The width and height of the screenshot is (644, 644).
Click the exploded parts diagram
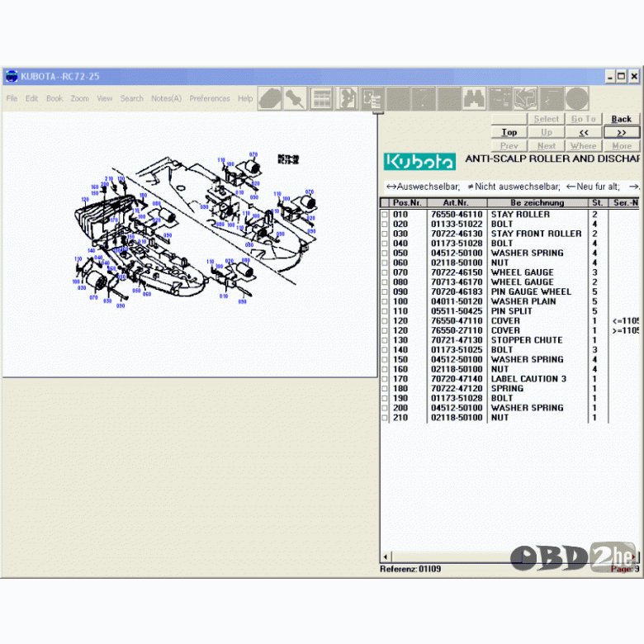(x=197, y=231)
